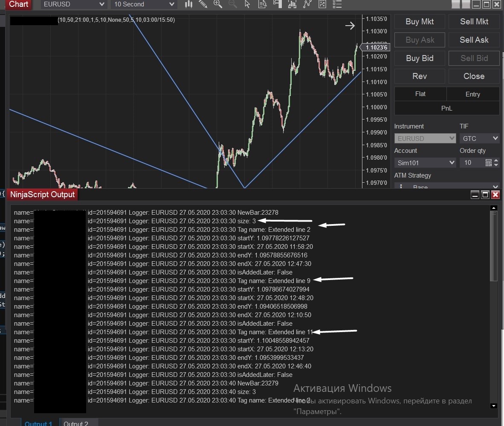Click the zoom out magnifier
The image size is (504, 426).
click(x=232, y=4)
